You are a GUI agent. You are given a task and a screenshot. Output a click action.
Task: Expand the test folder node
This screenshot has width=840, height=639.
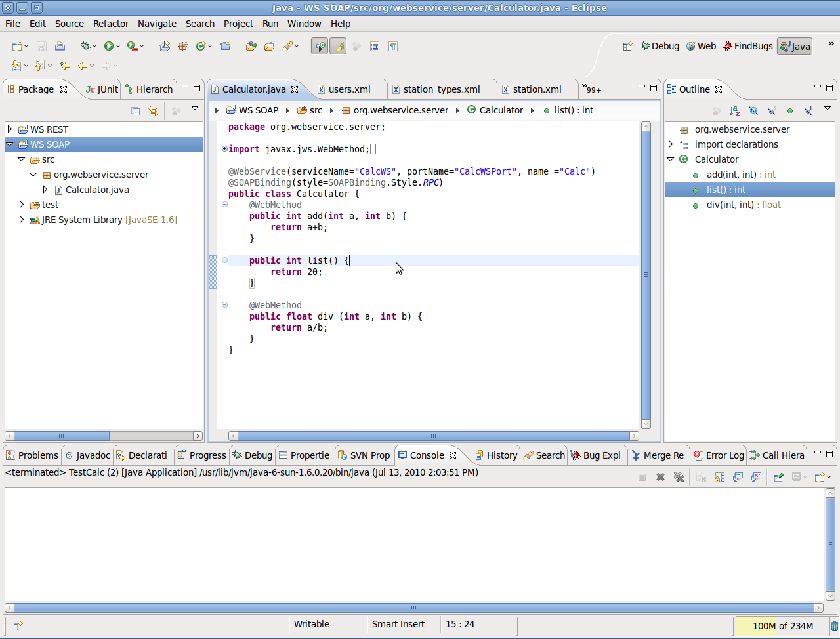[22, 205]
